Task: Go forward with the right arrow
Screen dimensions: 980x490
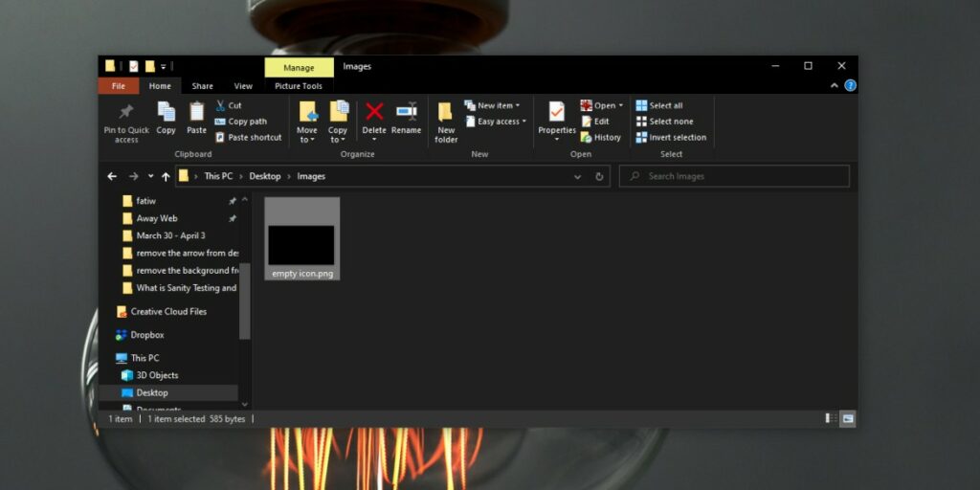Action: [x=133, y=176]
